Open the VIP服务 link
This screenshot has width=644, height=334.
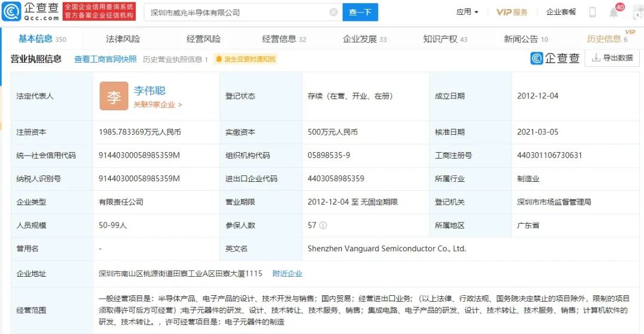click(x=512, y=12)
